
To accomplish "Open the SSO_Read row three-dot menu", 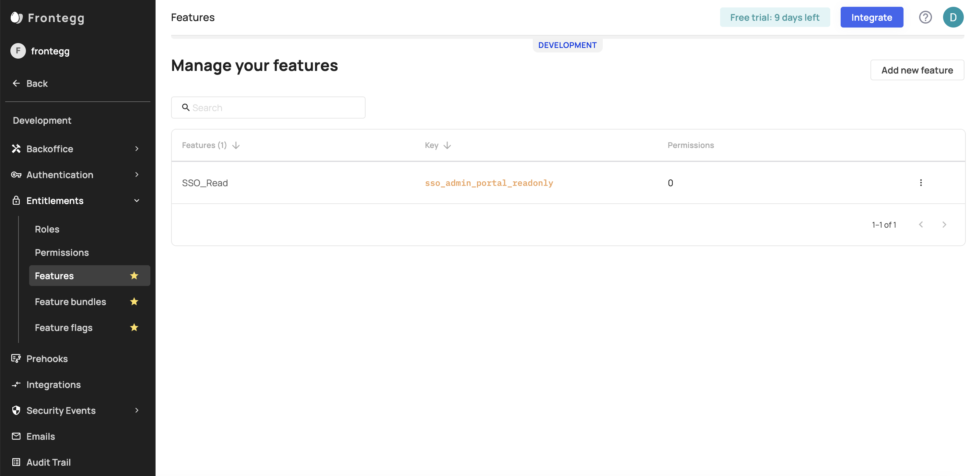I will coord(921,183).
